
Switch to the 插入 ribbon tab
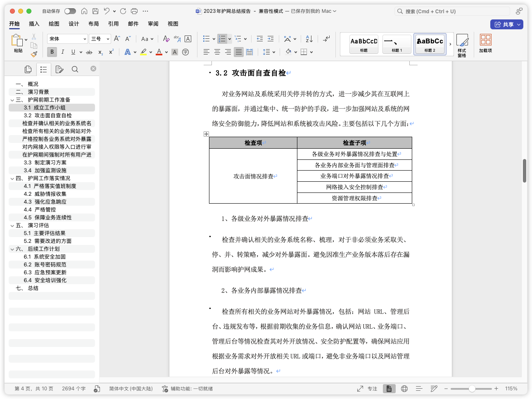[33, 24]
